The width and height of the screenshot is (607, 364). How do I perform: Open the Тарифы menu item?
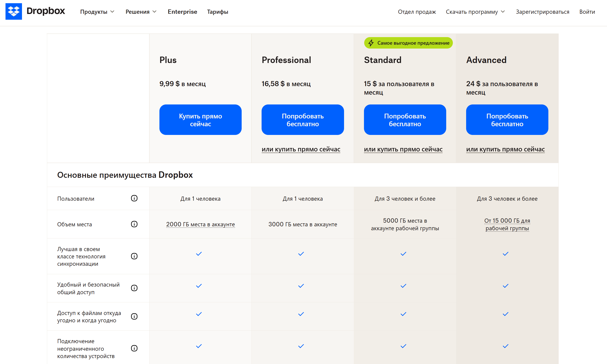click(218, 12)
